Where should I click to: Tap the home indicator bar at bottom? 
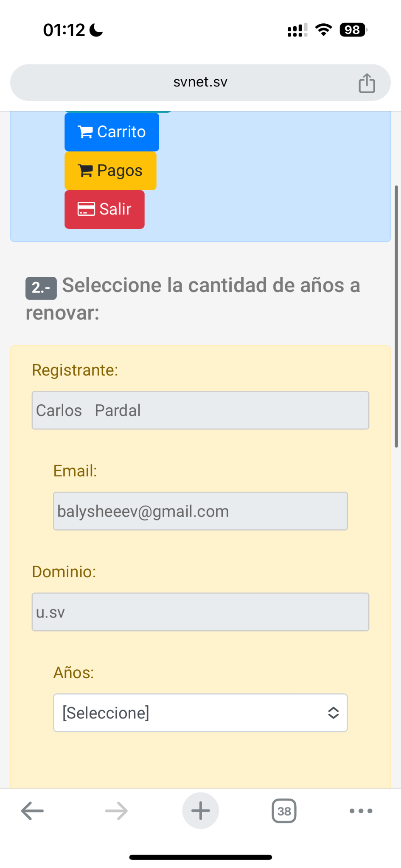[200, 857]
